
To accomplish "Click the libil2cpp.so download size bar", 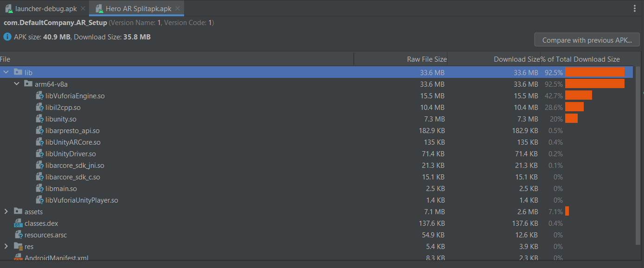I will point(574,107).
